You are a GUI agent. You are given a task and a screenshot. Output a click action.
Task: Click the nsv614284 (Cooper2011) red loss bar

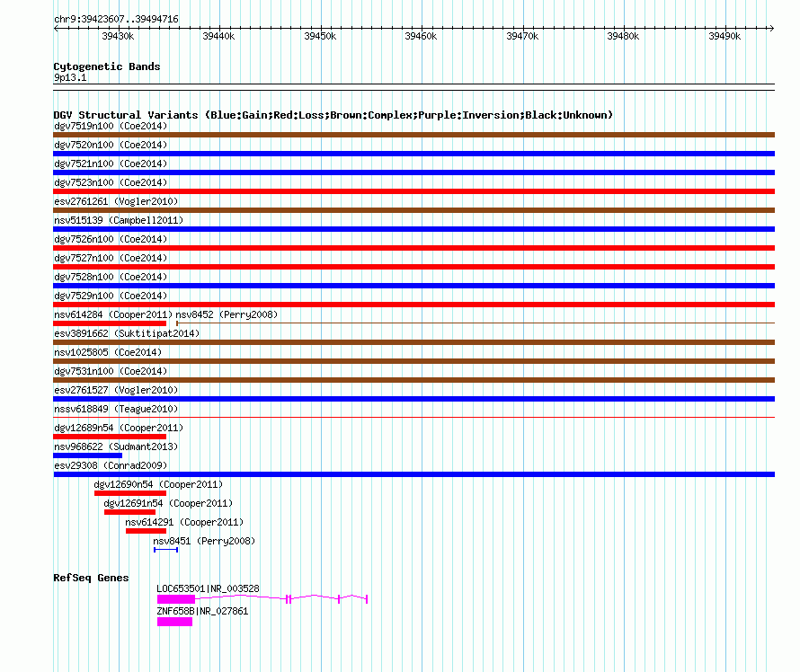[110, 323]
